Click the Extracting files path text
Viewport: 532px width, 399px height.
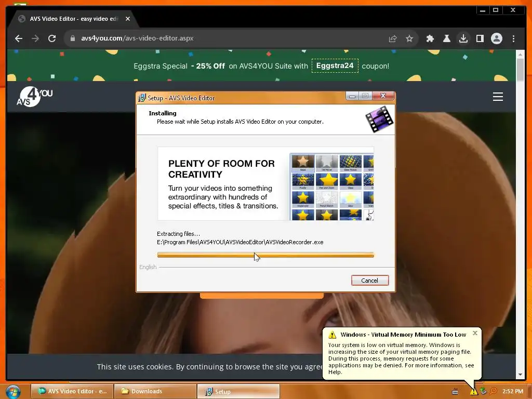coord(240,242)
